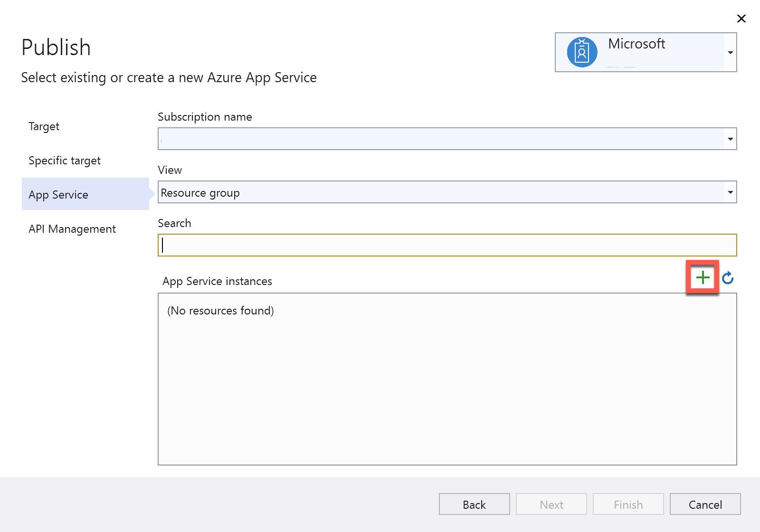This screenshot has width=760, height=532.
Task: Select the App Service step
Action: click(58, 194)
